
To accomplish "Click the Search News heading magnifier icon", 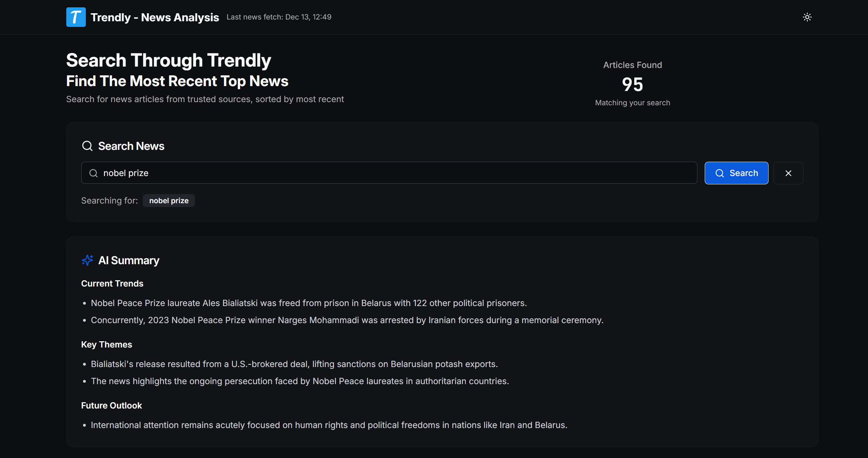I will click(x=87, y=146).
